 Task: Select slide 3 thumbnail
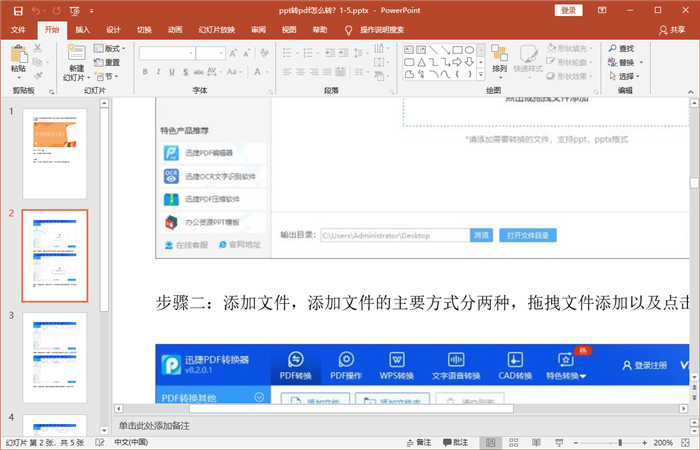coord(54,358)
